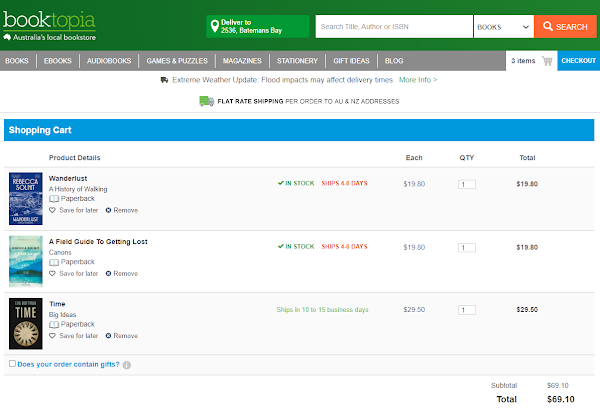The width and height of the screenshot is (600, 420).
Task: Click A Field Guide To Getting Lost cover thumbnail
Action: pos(26,261)
